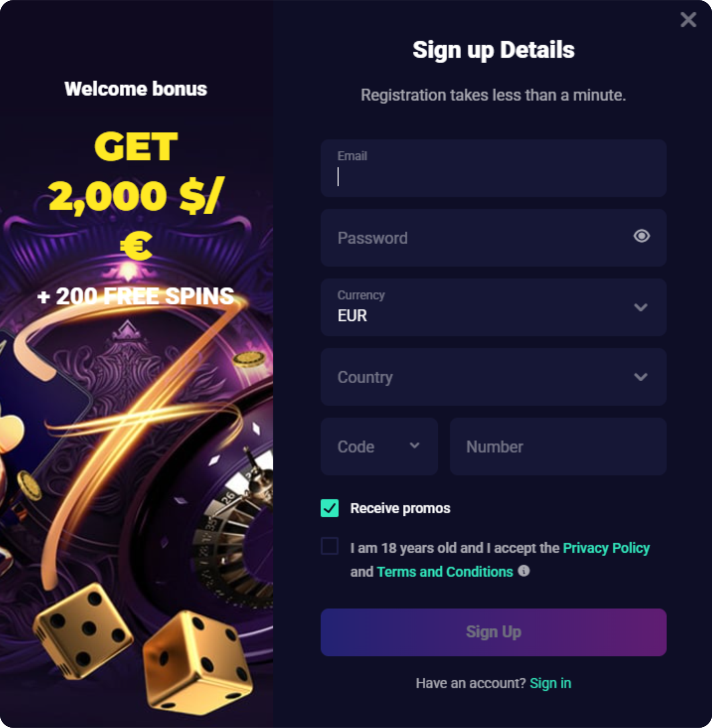Screen dimensions: 712x728
Task: Check the 18 years old agreement checkbox
Action: pyautogui.click(x=330, y=546)
